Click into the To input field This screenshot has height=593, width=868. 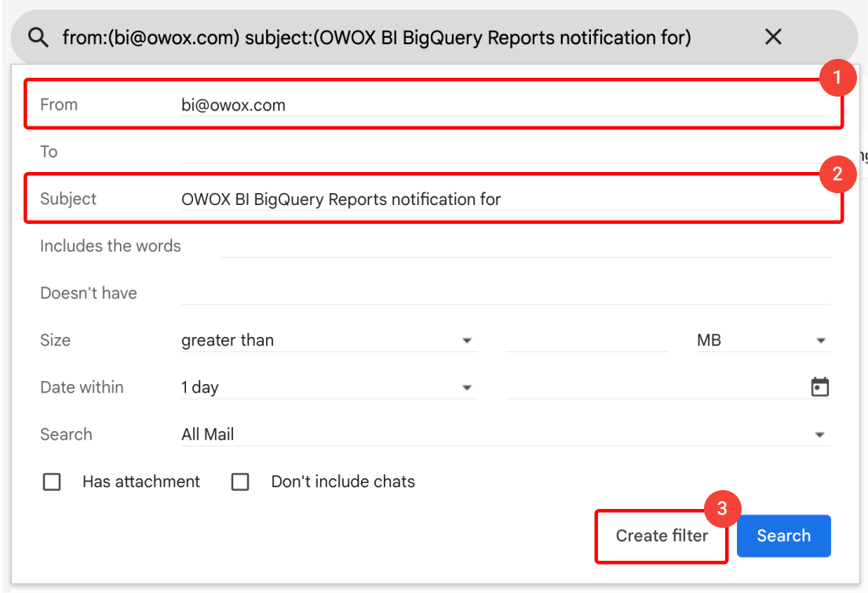tap(506, 152)
